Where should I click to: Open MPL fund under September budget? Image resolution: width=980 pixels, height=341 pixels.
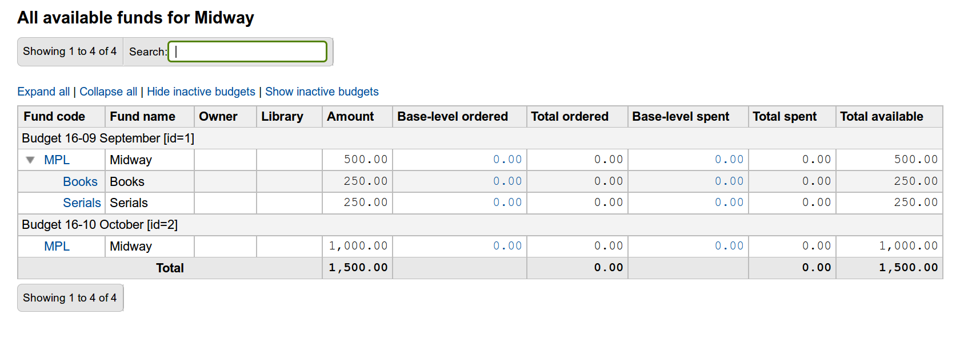(x=57, y=160)
